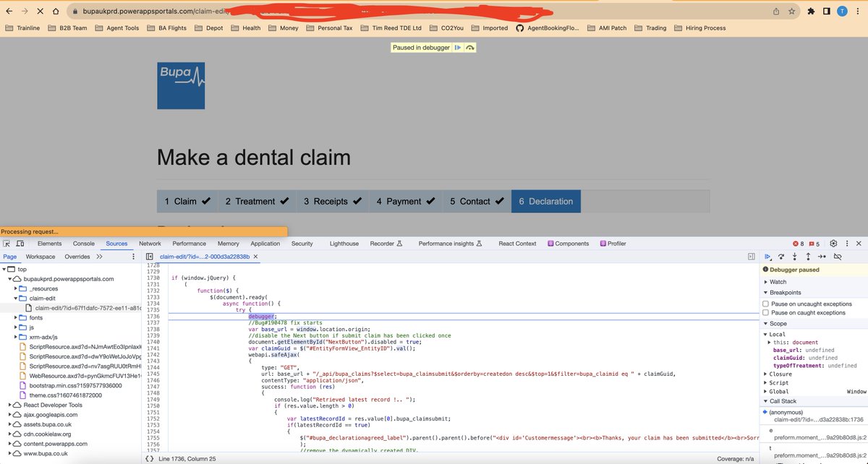The image size is (868, 464).
Task: Go to step 3 Receipts
Action: coord(332,202)
